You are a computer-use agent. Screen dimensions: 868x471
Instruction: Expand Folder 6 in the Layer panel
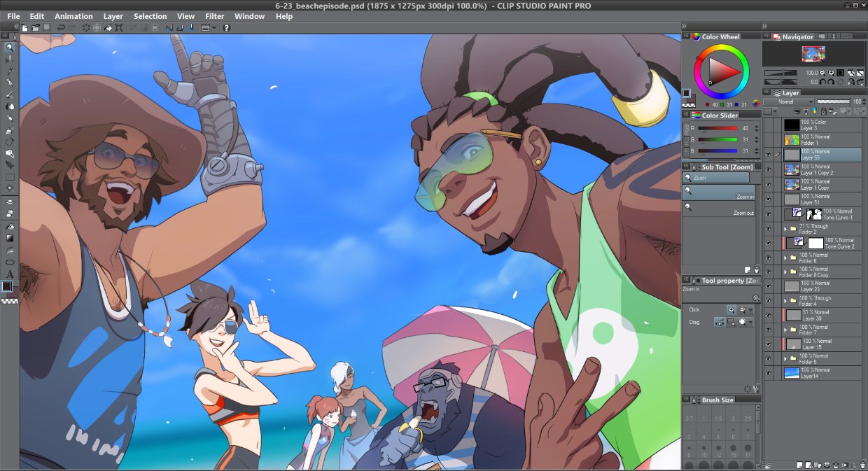pos(785,258)
